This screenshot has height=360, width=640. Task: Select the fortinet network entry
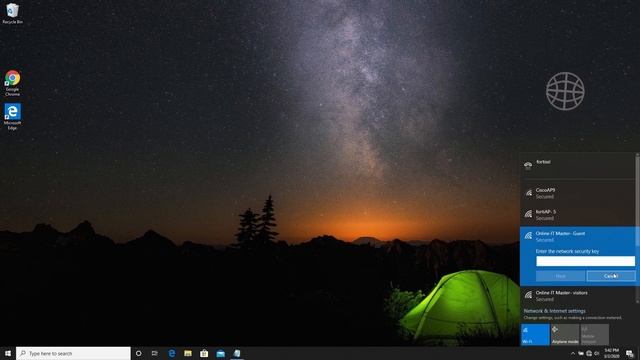click(x=578, y=165)
